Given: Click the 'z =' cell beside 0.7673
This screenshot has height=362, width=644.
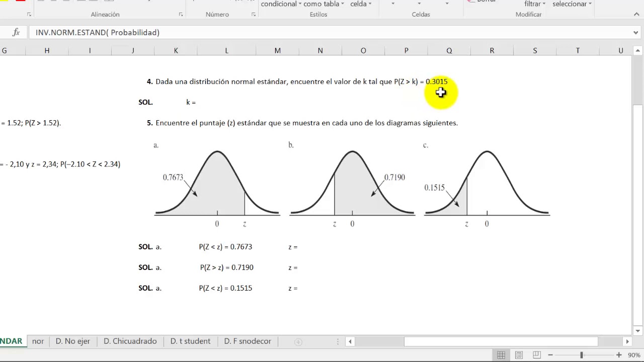Looking at the screenshot, I should point(293,247).
